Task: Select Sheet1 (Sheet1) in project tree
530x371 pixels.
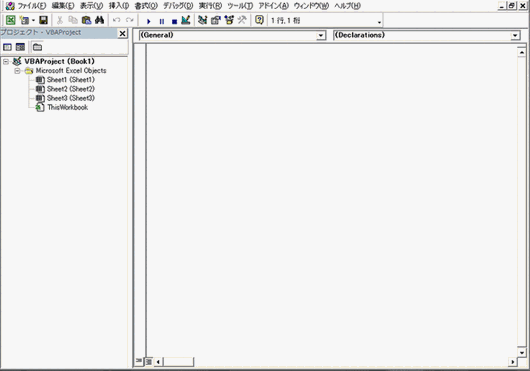Action: (71, 80)
